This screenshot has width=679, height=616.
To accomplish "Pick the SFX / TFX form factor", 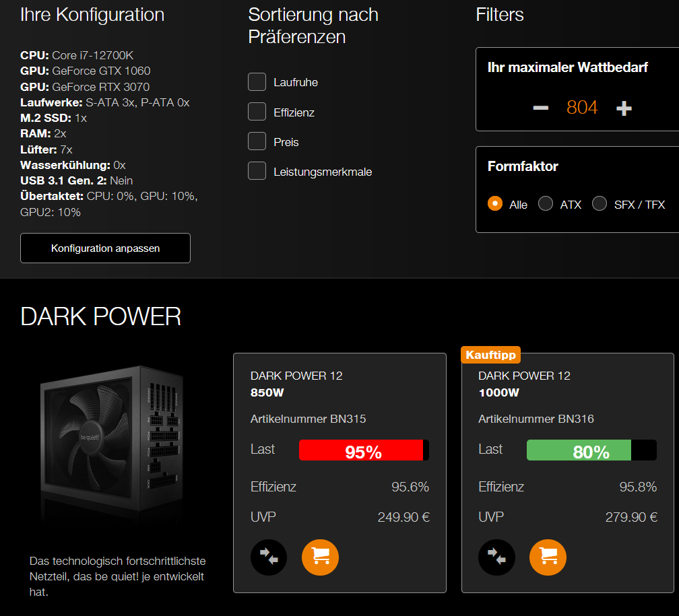I will pyautogui.click(x=600, y=203).
